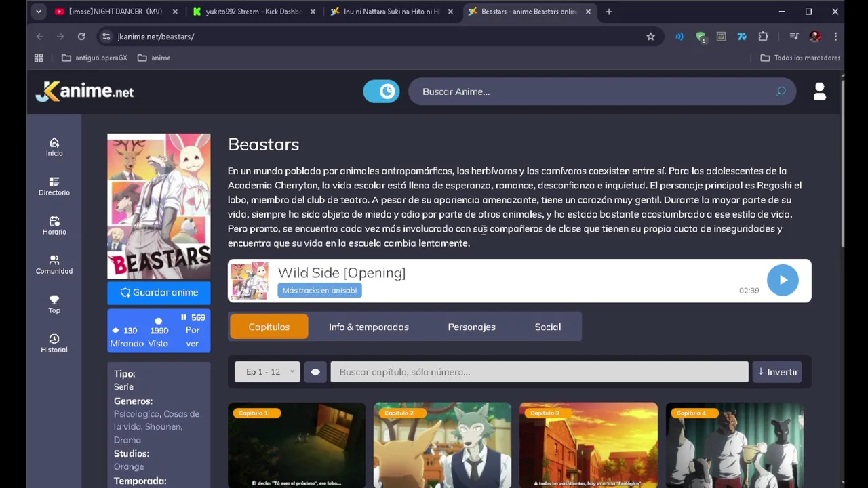
Task: Open the Chrome apps grid icon
Action: pyautogui.click(x=39, y=58)
